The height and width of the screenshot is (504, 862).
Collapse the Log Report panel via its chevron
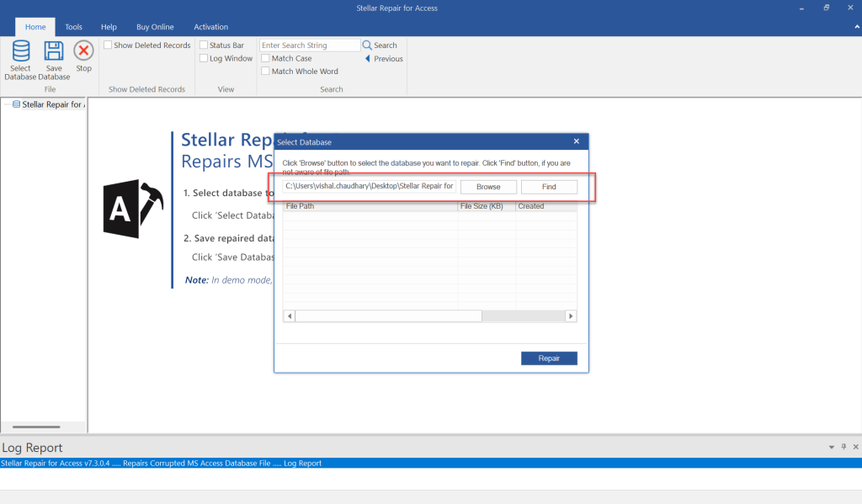pos(833,447)
